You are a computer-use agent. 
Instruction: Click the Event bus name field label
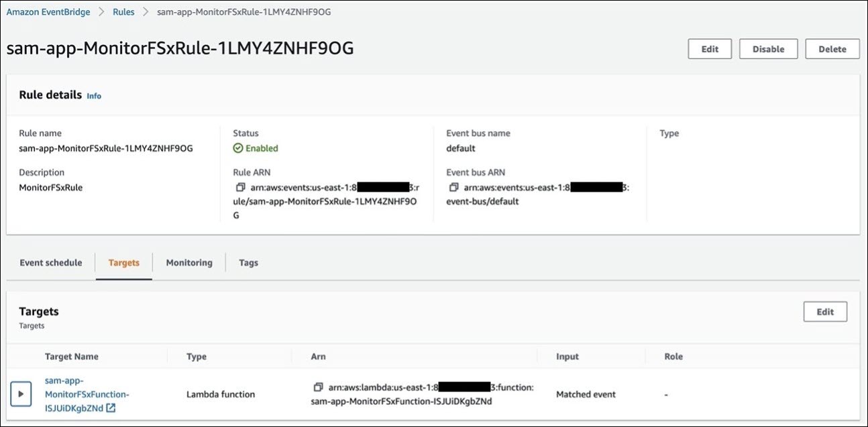tap(478, 133)
